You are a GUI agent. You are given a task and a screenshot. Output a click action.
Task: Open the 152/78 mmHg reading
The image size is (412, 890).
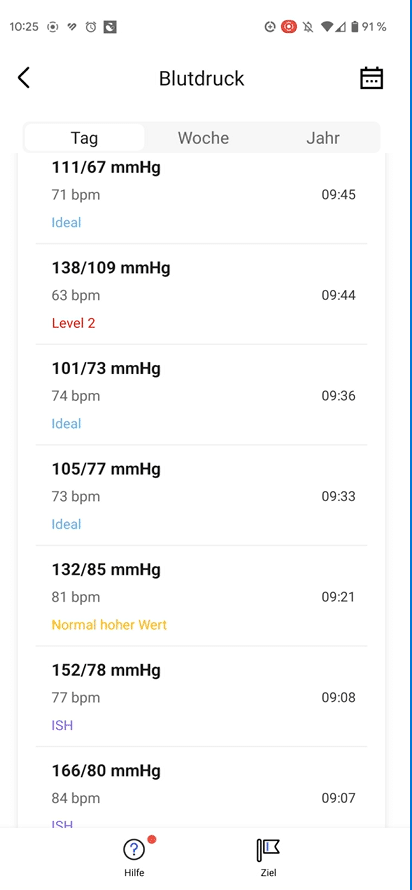(x=201, y=696)
